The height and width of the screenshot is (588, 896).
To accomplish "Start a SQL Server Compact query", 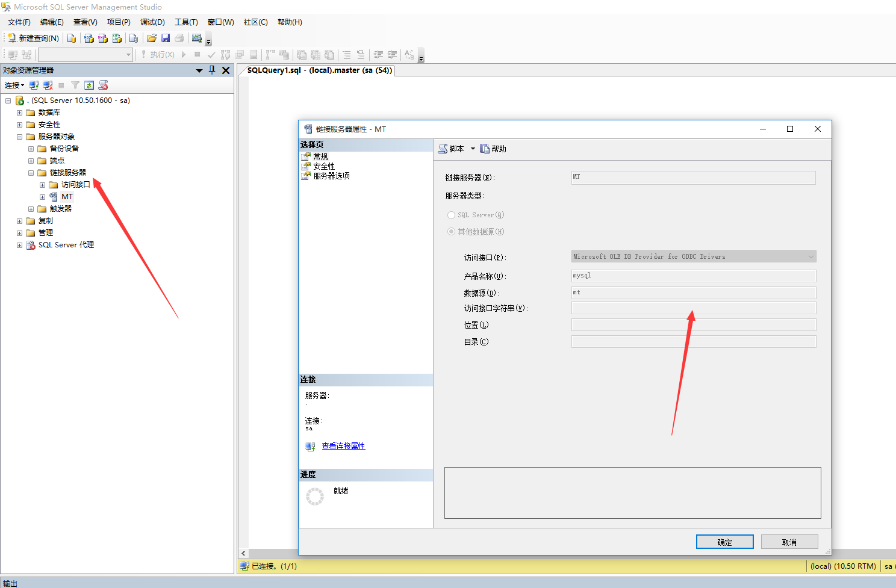I will tap(134, 38).
